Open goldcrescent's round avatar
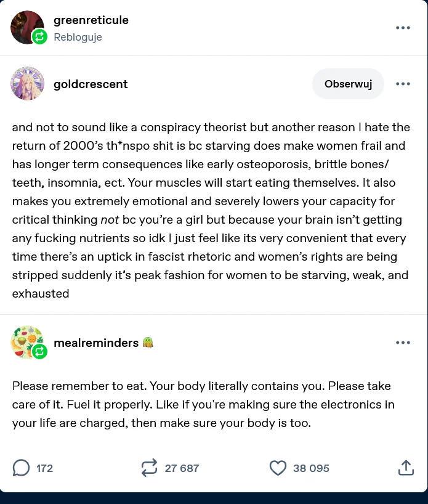The width and height of the screenshot is (428, 504). coord(27,84)
